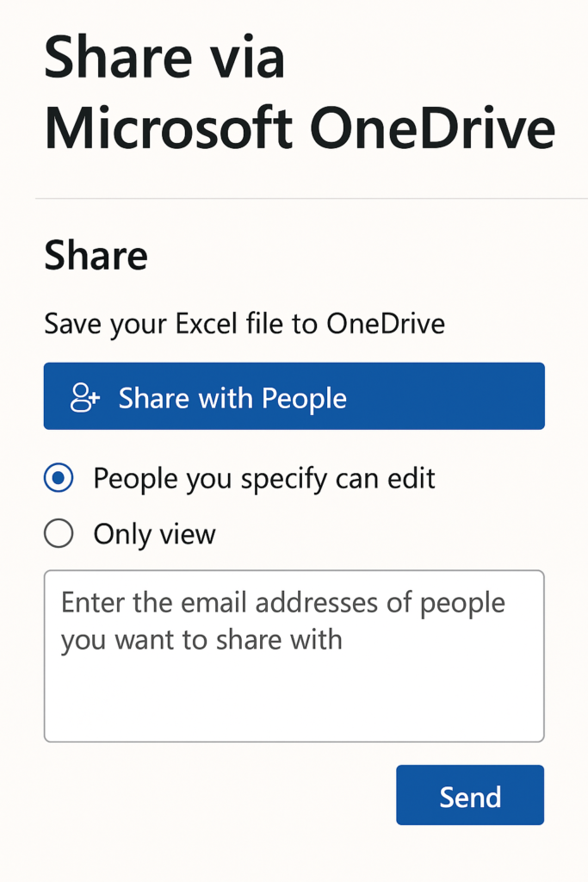Click the "you want to share with" placeholder line
Viewport: 588px width, 882px height.
pos(201,640)
